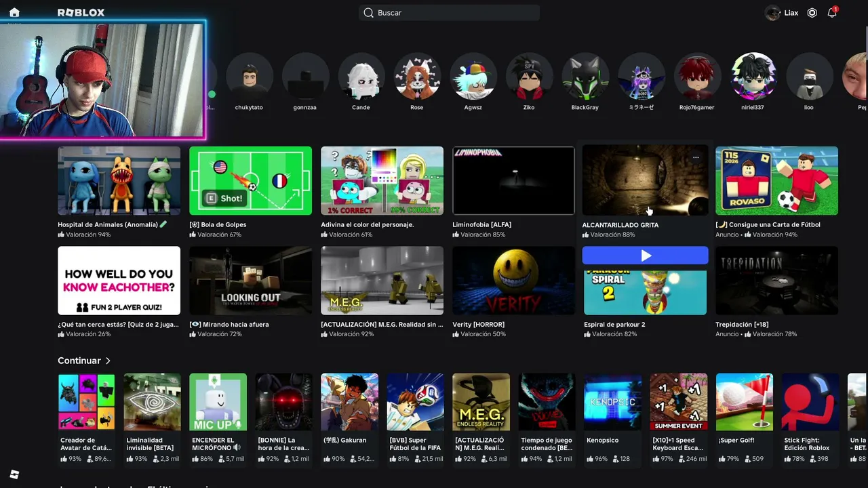Click the search magnifier icon
The image size is (868, 488).
pyautogui.click(x=368, y=13)
